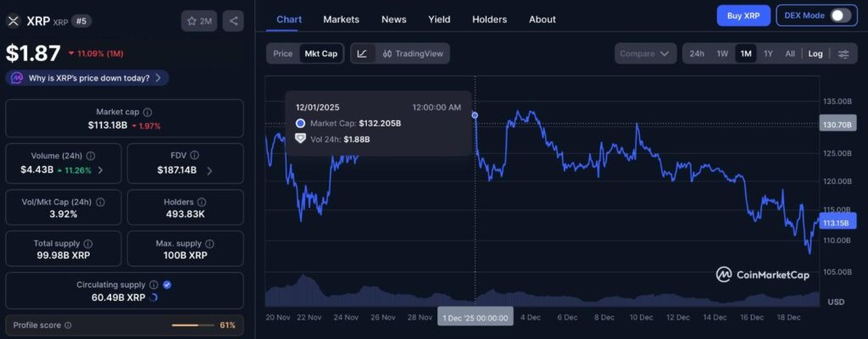Toggle the Log scale option
Image resolution: width=868 pixels, height=339 pixels.
point(815,53)
